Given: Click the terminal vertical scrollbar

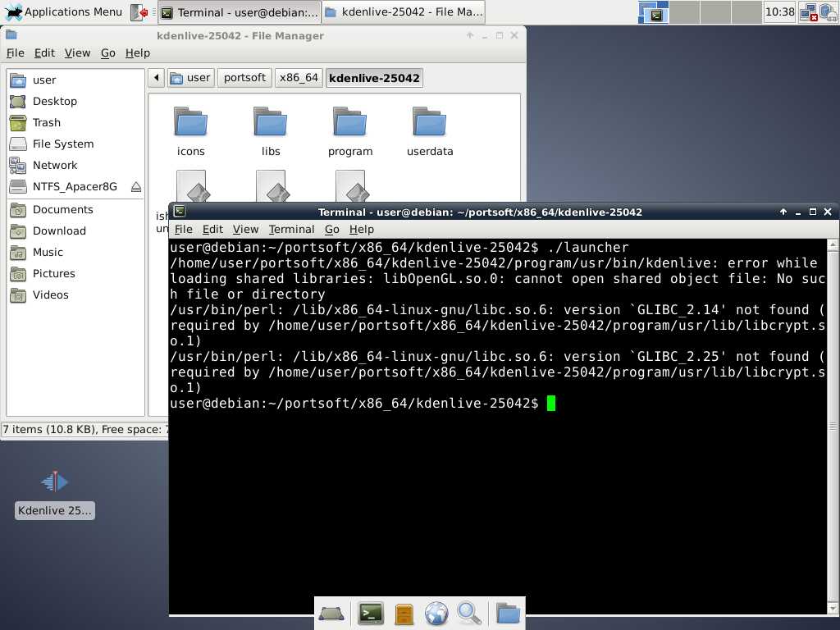Looking at the screenshot, I should [833, 427].
